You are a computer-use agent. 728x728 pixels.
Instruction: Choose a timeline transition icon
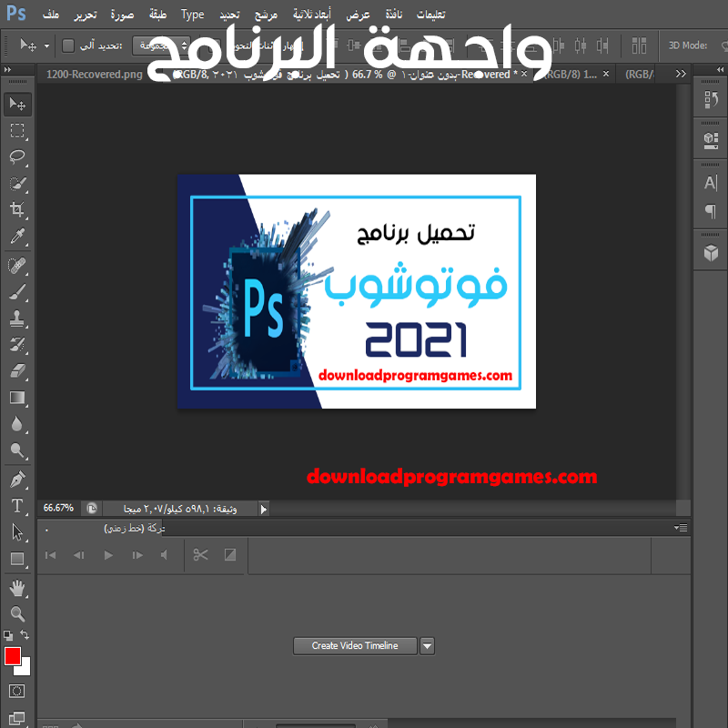pos(230,555)
